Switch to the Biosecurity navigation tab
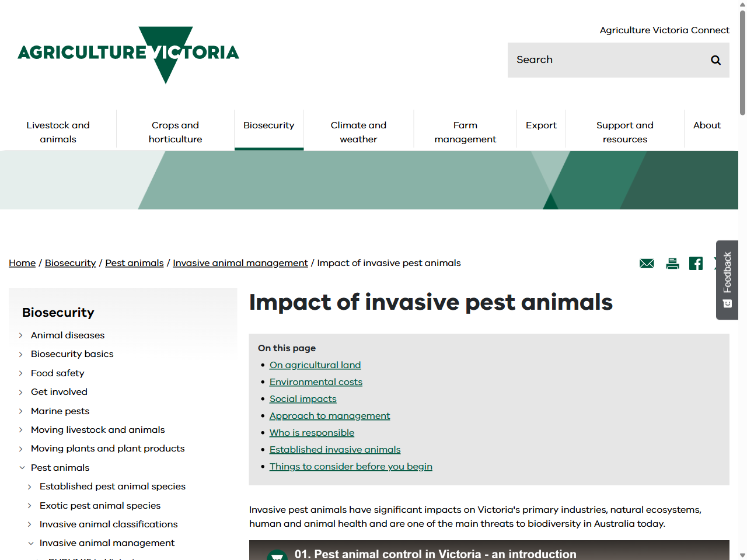The width and height of the screenshot is (747, 560). tap(269, 125)
